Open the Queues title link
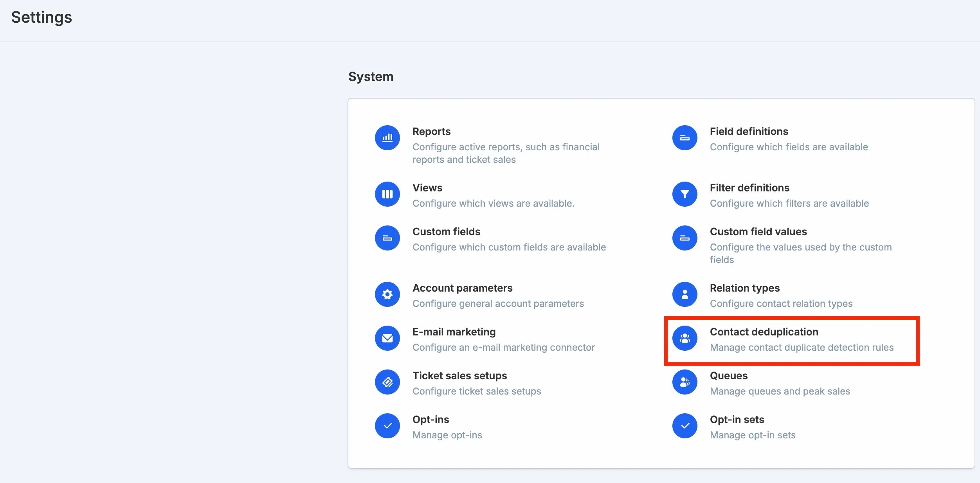This screenshot has width=980, height=483. 729,376
